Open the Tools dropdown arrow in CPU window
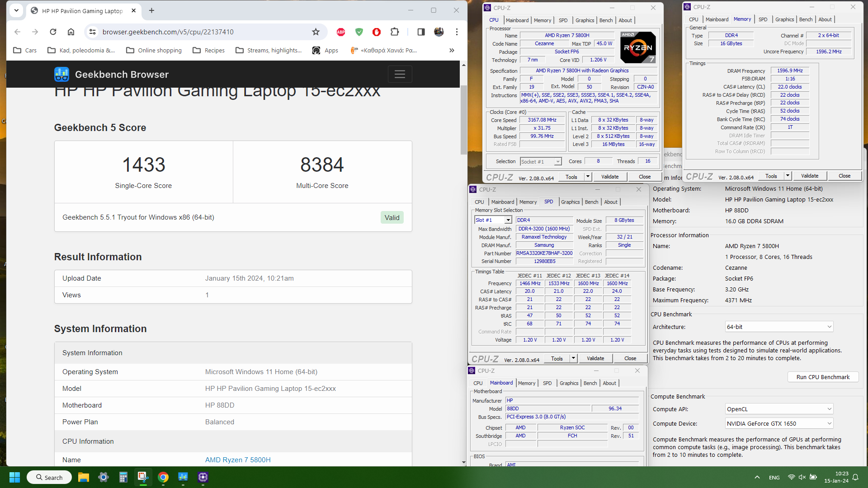The height and width of the screenshot is (488, 868). click(588, 177)
